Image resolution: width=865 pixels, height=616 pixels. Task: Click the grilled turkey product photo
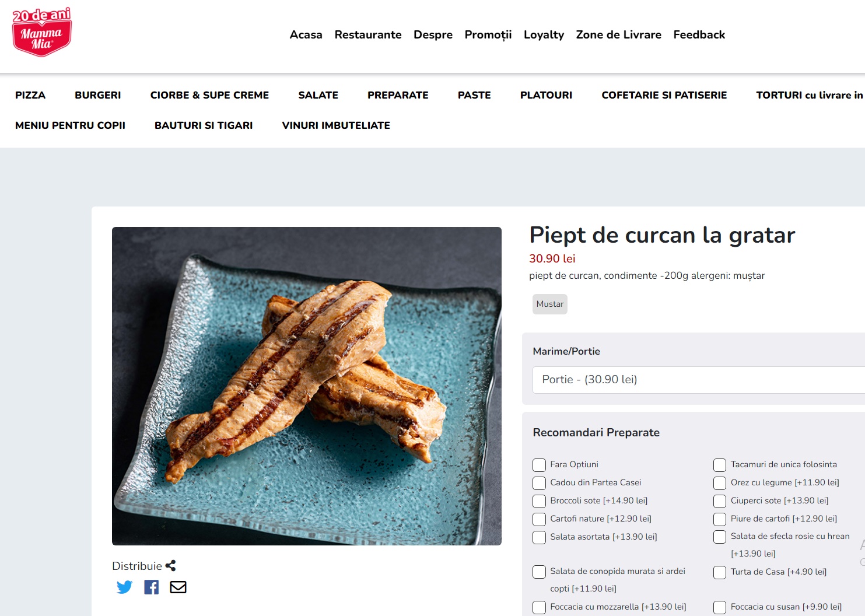(x=307, y=386)
